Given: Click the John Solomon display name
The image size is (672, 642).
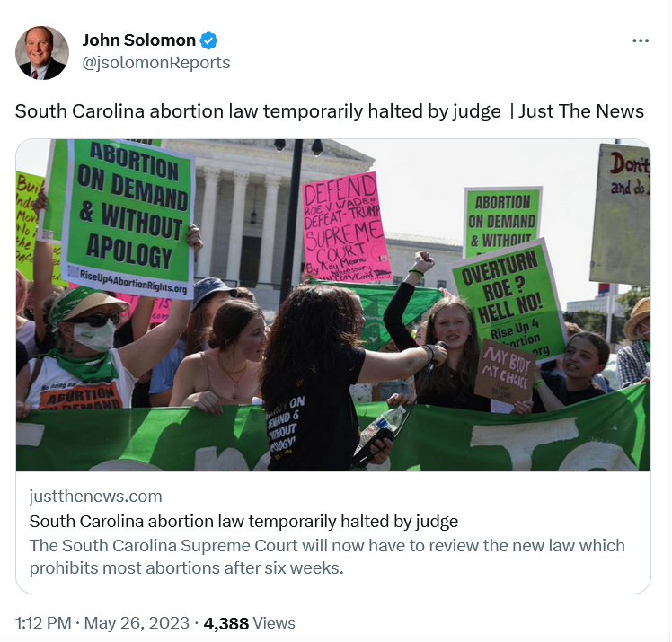Looking at the screenshot, I should [x=139, y=40].
